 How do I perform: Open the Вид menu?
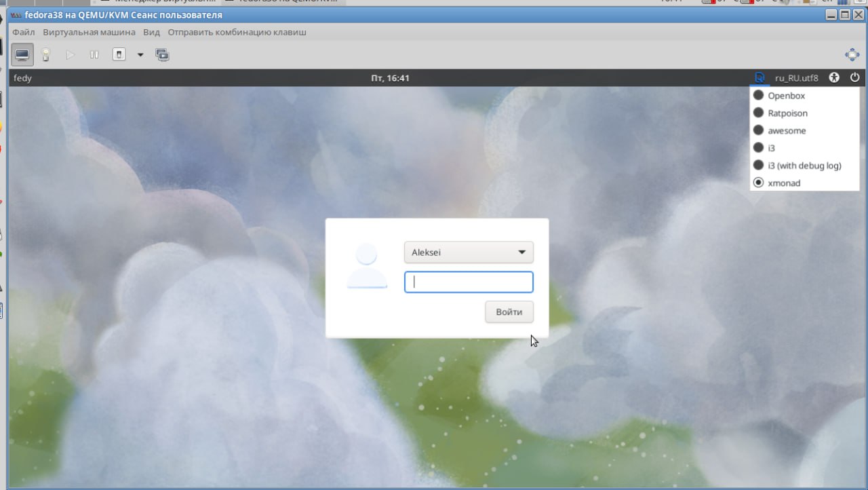point(152,32)
